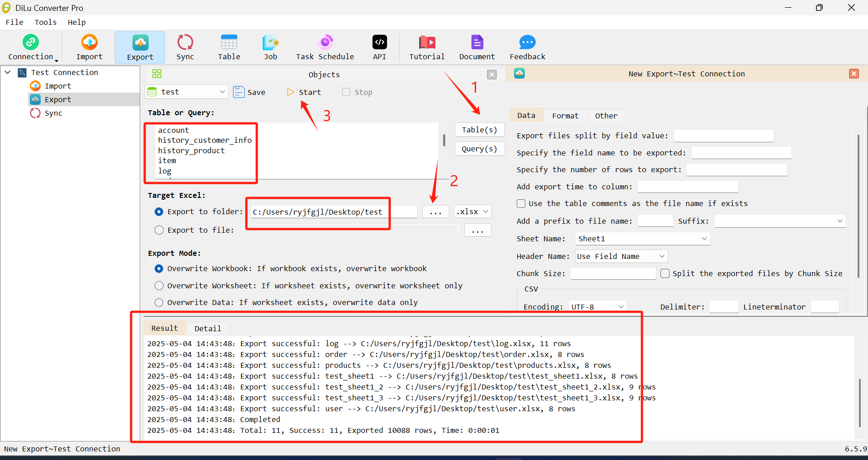
Task: Click the number of rows to export field
Action: pos(737,169)
